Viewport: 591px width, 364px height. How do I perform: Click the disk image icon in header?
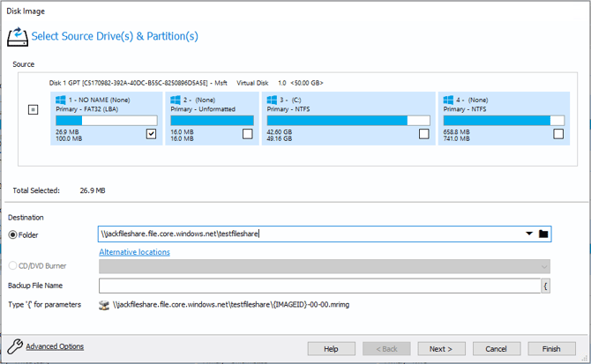click(17, 37)
